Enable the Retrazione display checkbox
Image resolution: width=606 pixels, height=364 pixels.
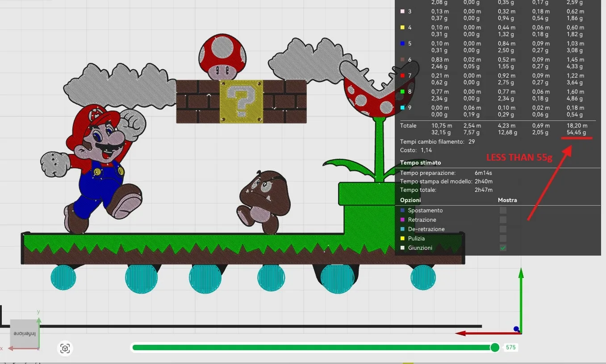coord(503,219)
